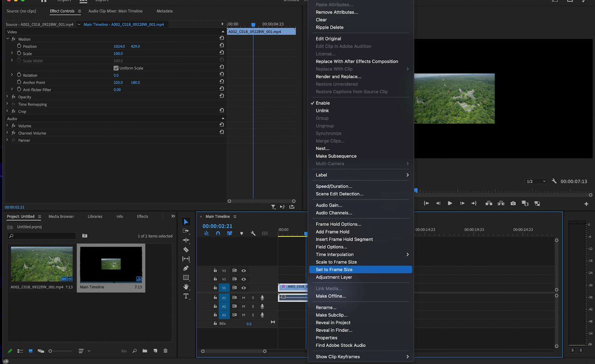
Task: Open Program Monitor settings wrench
Action: (x=554, y=181)
